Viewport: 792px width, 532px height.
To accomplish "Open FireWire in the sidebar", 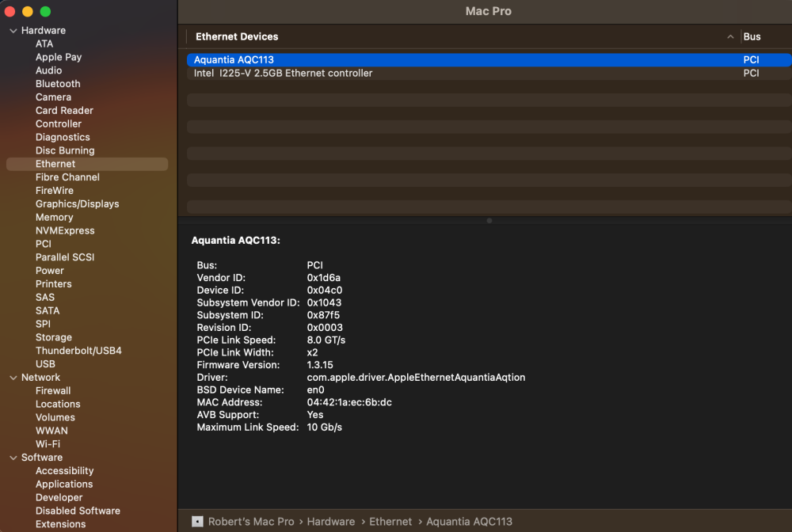I will 54,191.
